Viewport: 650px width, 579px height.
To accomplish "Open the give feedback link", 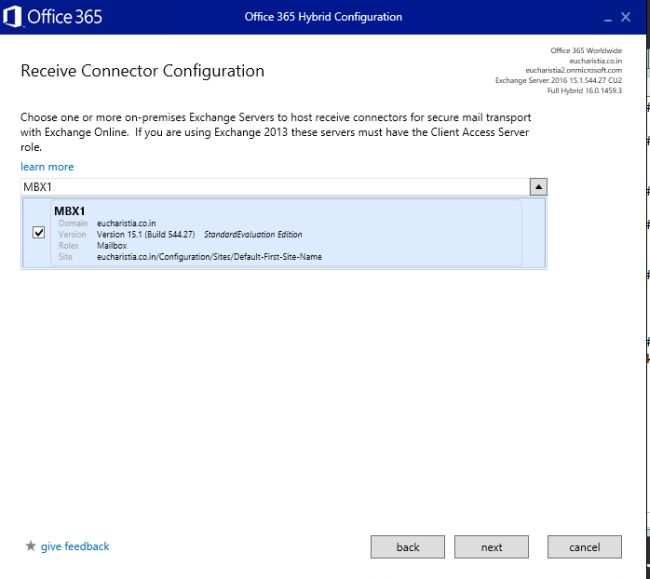I will 75,546.
